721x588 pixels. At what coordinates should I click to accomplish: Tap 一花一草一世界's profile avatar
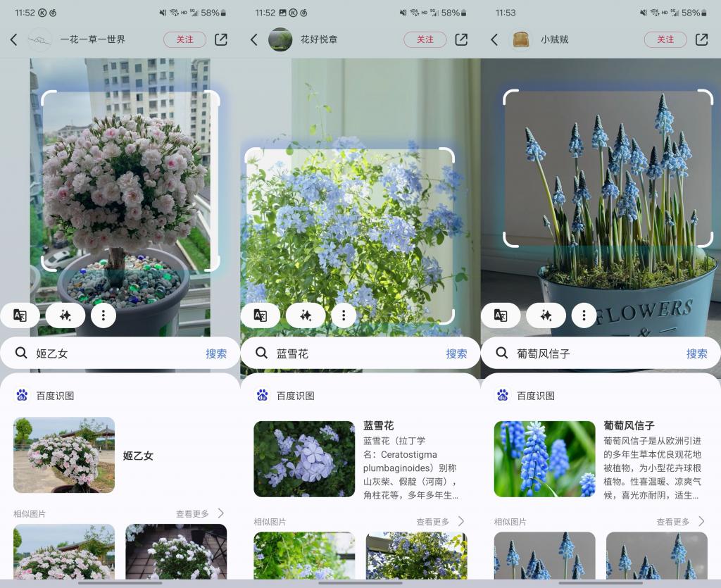[40, 40]
